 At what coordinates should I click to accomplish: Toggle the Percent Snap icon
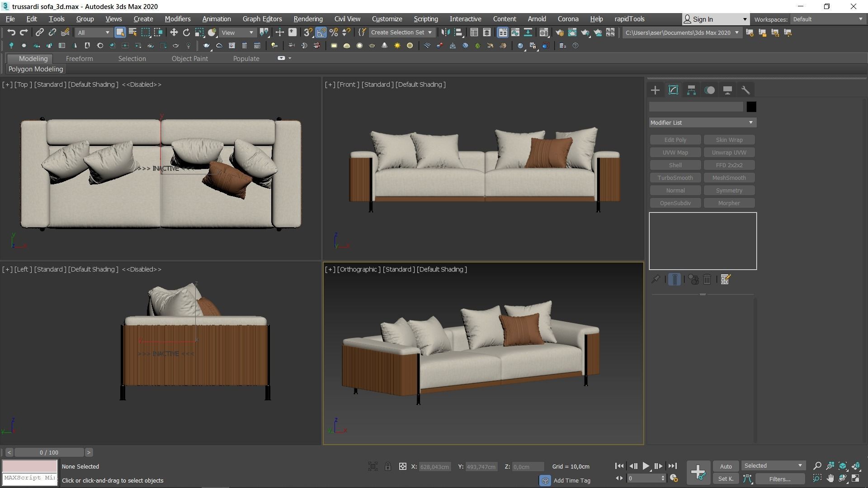click(x=334, y=32)
